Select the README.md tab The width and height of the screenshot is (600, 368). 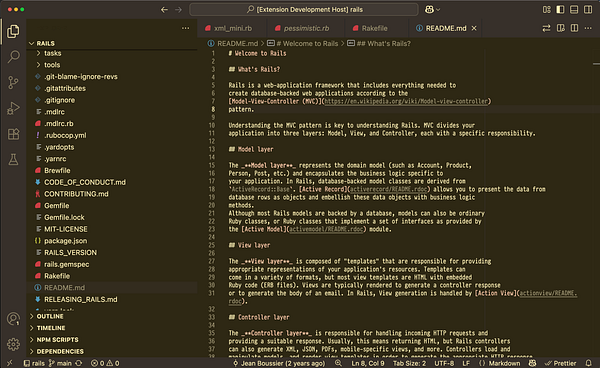[446, 28]
